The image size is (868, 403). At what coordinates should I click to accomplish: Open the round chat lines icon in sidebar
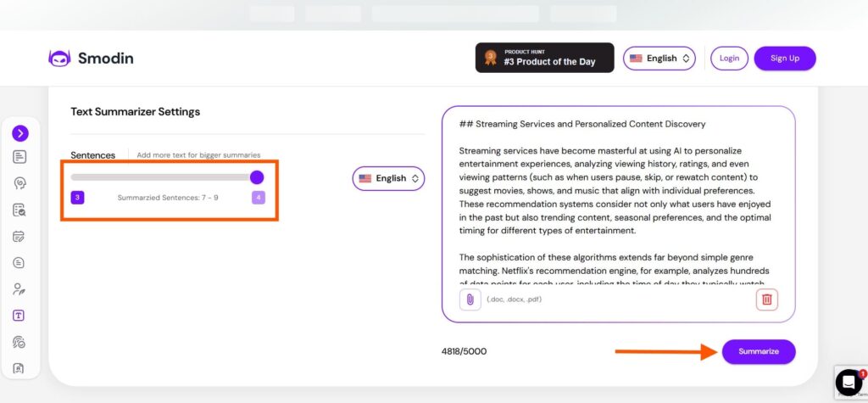[x=19, y=263]
